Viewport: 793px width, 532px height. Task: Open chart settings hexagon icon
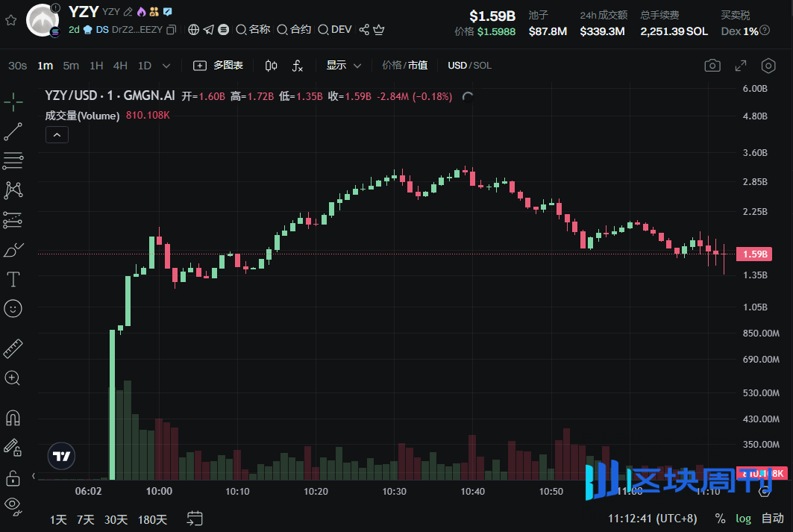768,66
